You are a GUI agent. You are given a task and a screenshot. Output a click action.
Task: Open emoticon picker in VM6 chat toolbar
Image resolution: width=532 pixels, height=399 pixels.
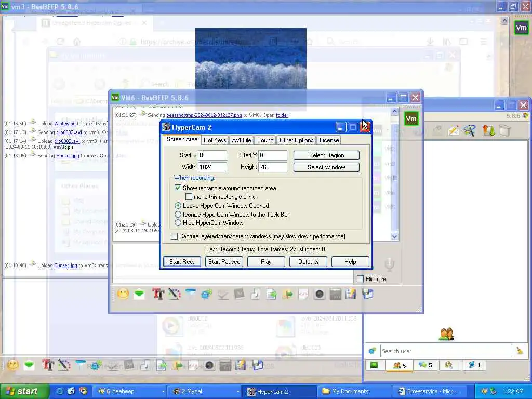(123, 294)
